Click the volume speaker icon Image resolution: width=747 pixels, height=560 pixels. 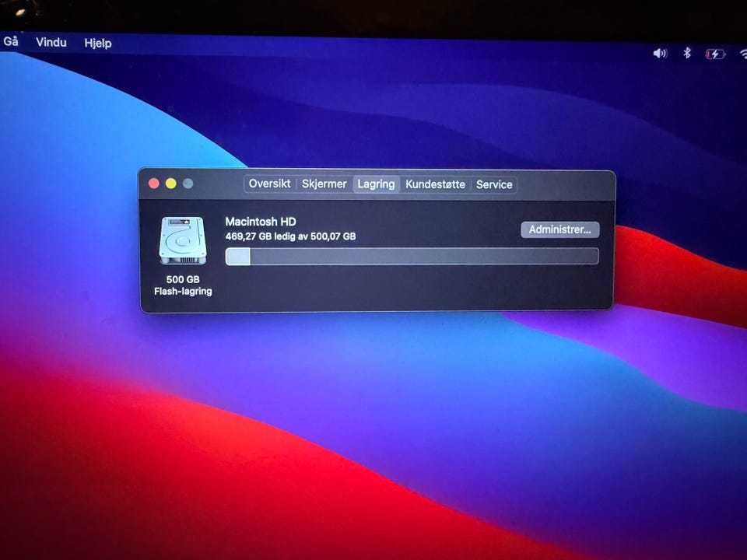[660, 54]
